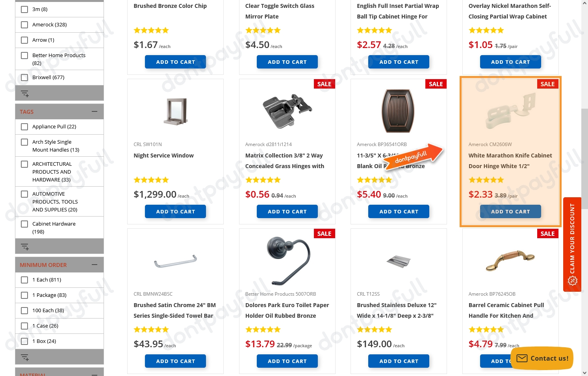The image size is (588, 376).
Task: Open the Night Service Window product page
Action: click(163, 155)
